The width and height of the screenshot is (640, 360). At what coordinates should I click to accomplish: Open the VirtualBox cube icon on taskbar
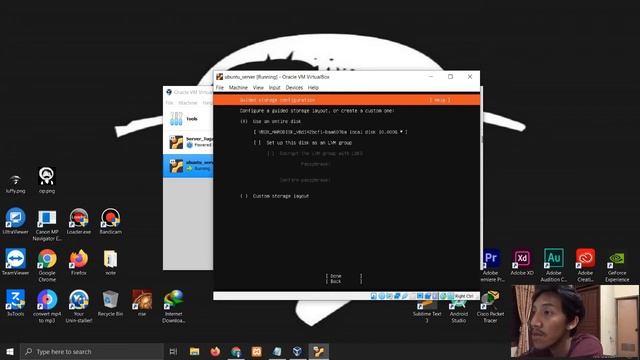tap(298, 351)
